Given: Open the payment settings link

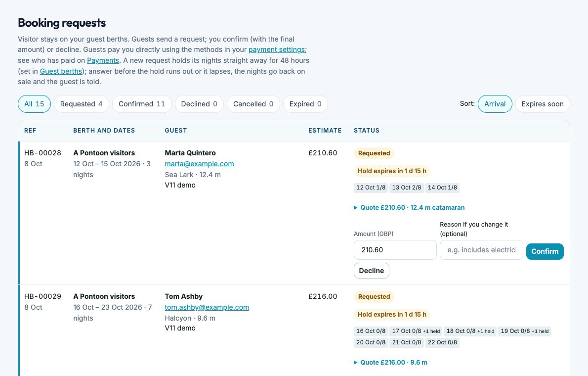Looking at the screenshot, I should click(277, 49).
